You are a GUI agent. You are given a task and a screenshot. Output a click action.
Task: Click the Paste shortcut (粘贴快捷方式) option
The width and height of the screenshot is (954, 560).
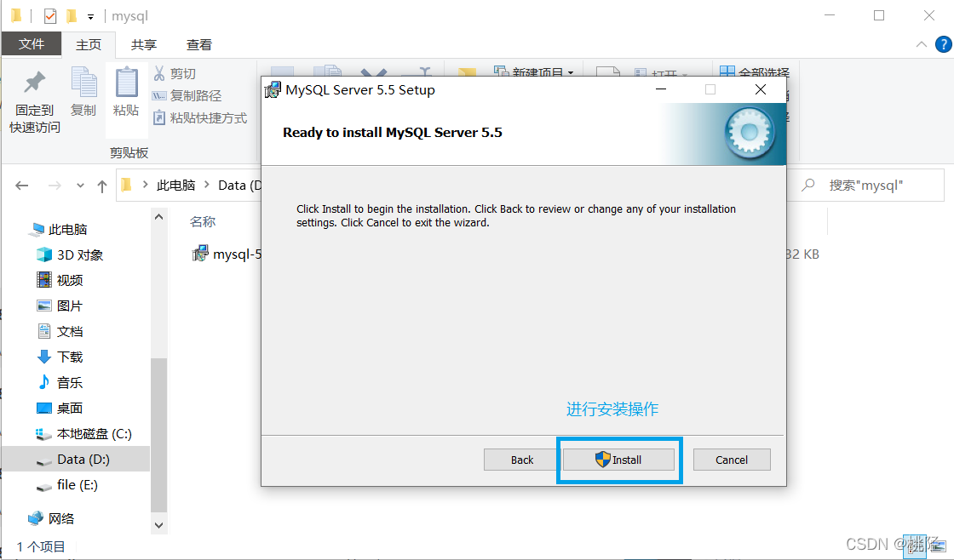(200, 117)
